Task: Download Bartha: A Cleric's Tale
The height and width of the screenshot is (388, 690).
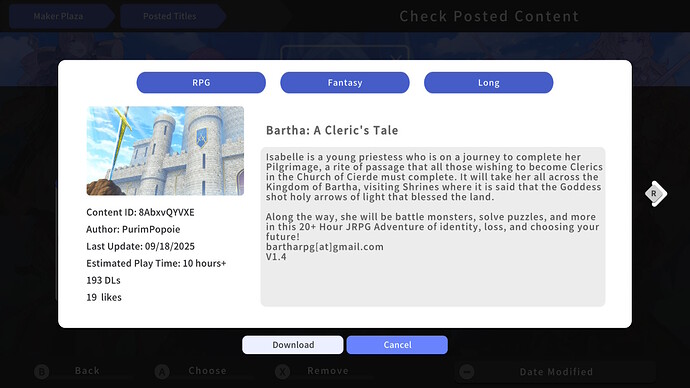Action: pos(293,345)
